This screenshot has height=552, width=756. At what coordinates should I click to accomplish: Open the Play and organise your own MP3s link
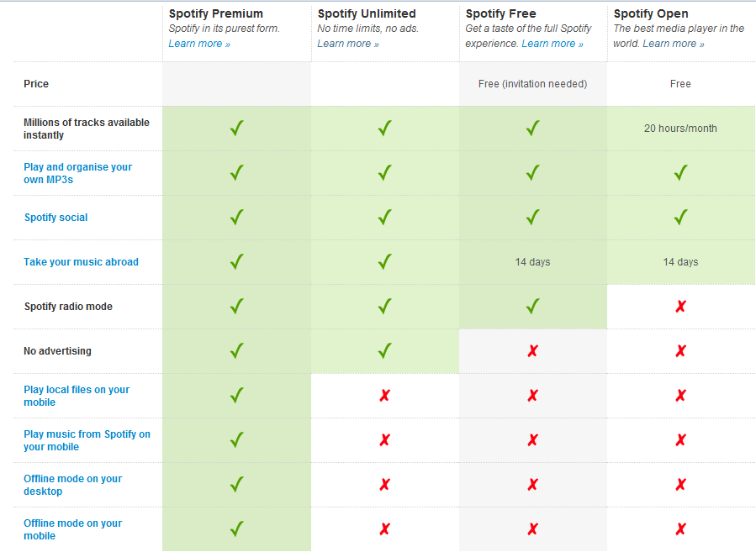[x=77, y=173]
